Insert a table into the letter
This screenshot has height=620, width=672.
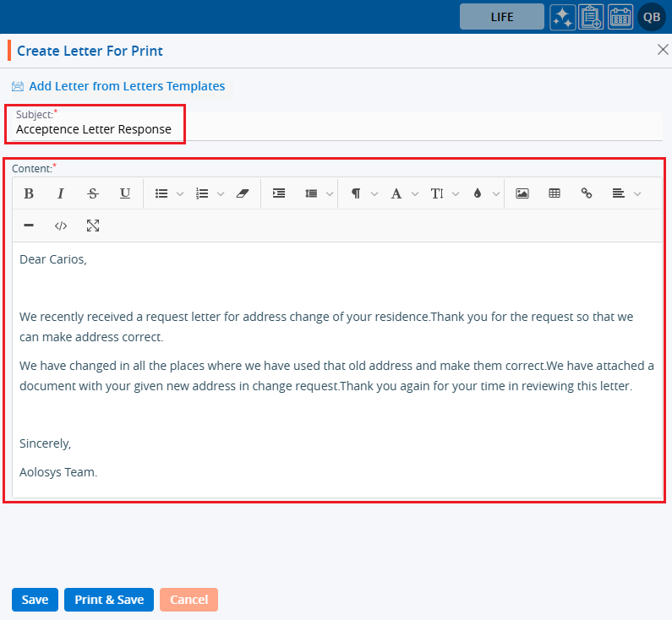coord(555,193)
